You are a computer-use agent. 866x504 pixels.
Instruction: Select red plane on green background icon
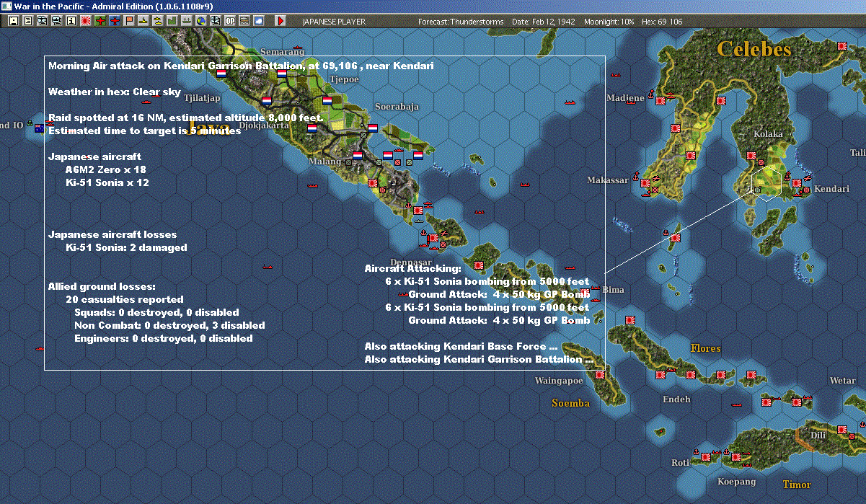click(x=100, y=21)
